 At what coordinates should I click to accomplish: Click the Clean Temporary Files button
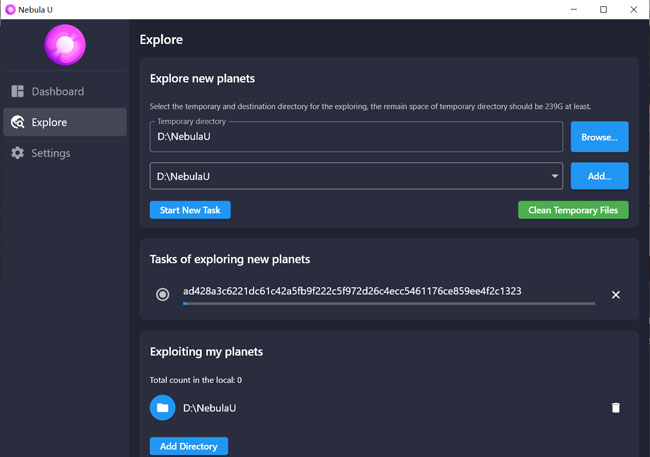pos(573,210)
